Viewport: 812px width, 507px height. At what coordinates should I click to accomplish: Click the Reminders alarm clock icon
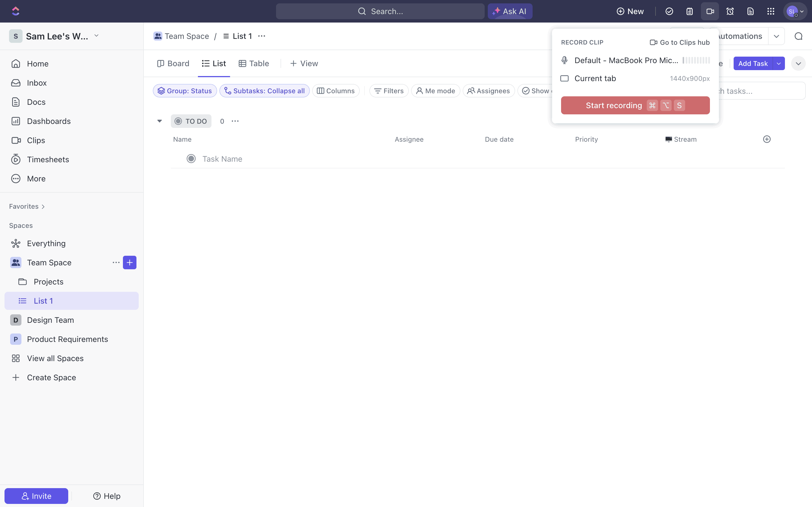[x=730, y=11]
